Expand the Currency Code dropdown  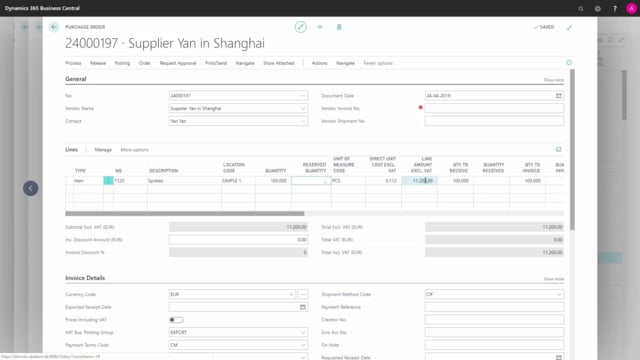(291, 294)
